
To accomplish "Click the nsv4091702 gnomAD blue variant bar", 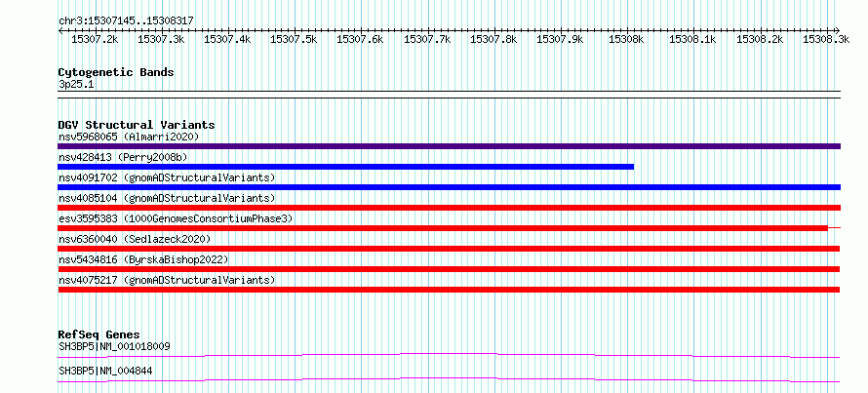I will point(449,187).
